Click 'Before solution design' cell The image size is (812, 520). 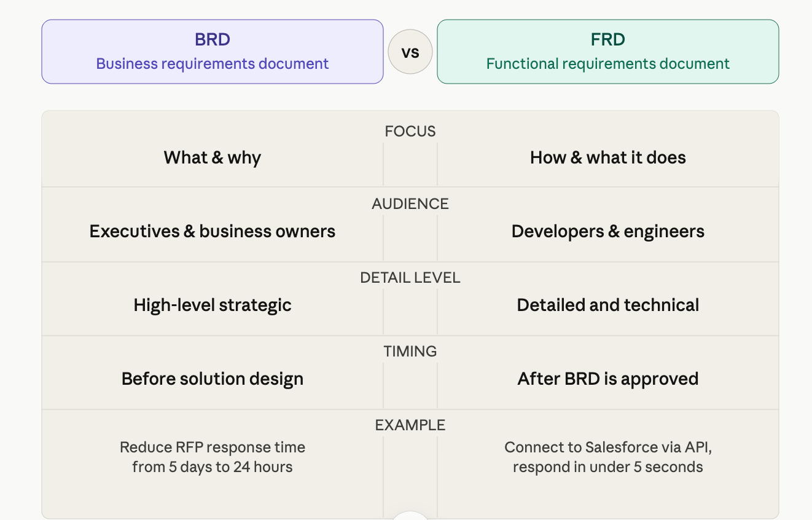point(213,379)
